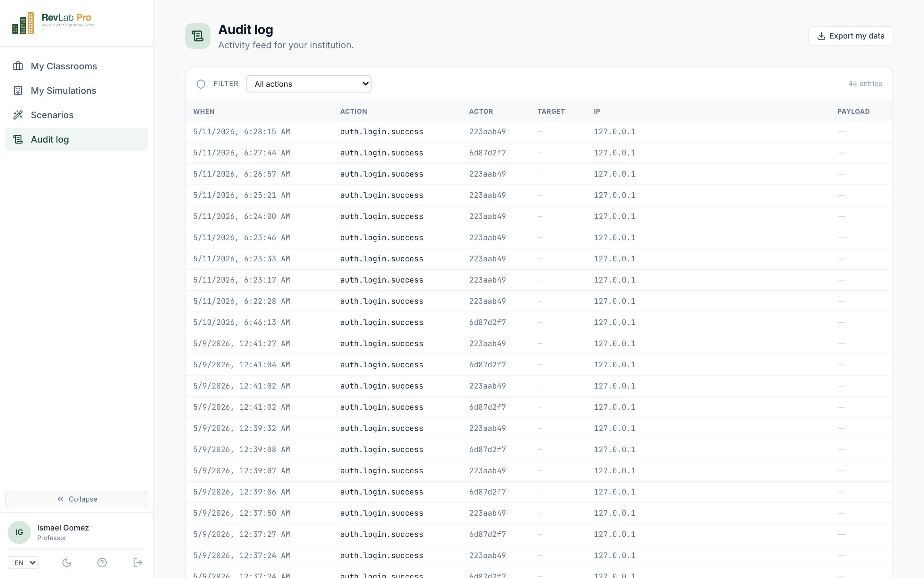Select timestamp 5/9/2026, 12:37:27 AM
924x578 pixels.
[241, 534]
